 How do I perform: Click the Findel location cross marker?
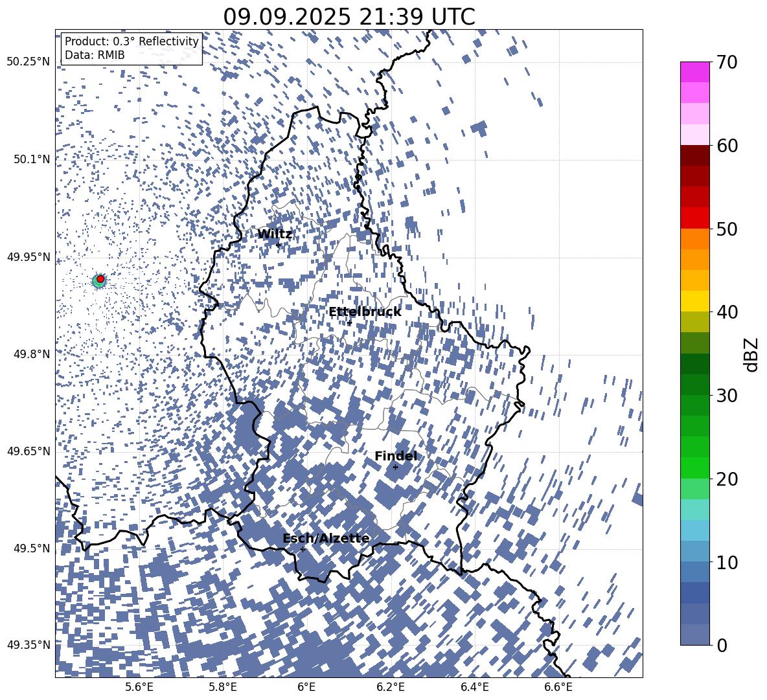[395, 468]
